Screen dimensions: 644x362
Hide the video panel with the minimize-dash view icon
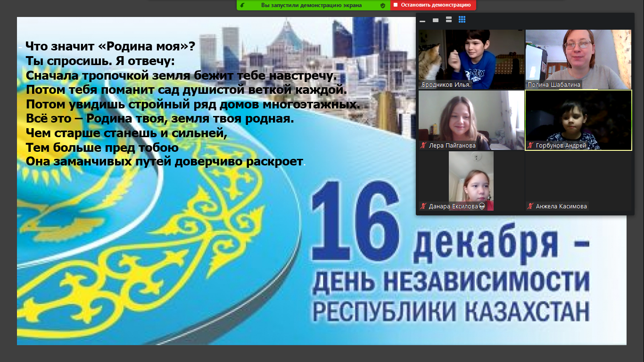point(422,20)
